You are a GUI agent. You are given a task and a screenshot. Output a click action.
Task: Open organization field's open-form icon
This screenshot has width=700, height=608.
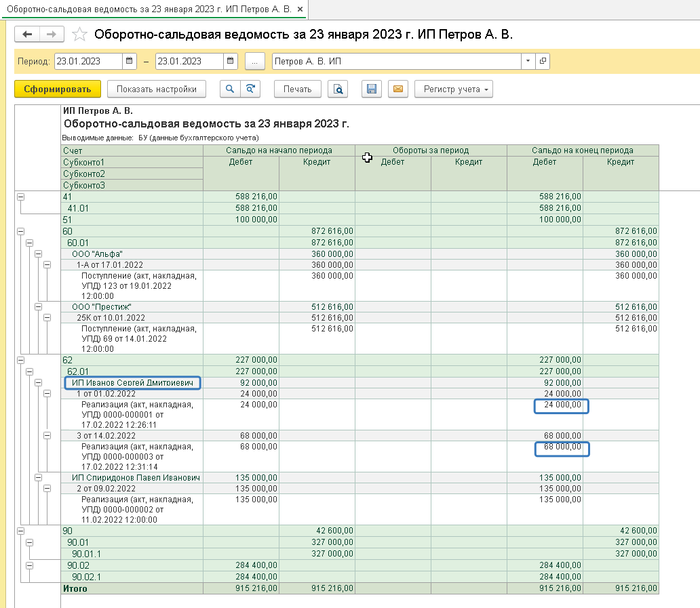pos(542,62)
